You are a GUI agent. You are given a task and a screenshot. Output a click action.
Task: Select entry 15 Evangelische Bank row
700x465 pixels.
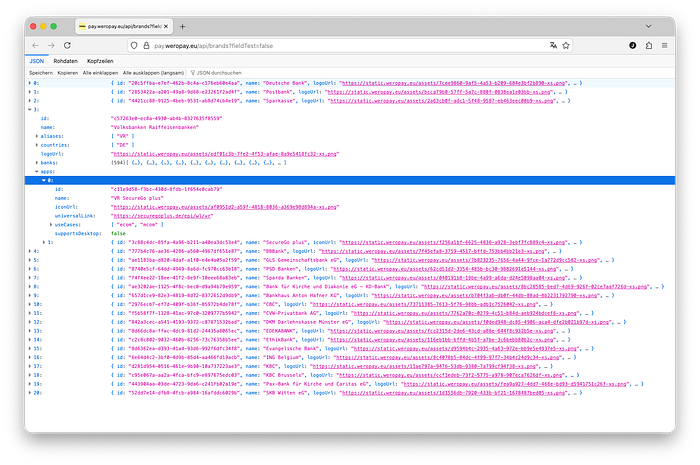coord(350,349)
